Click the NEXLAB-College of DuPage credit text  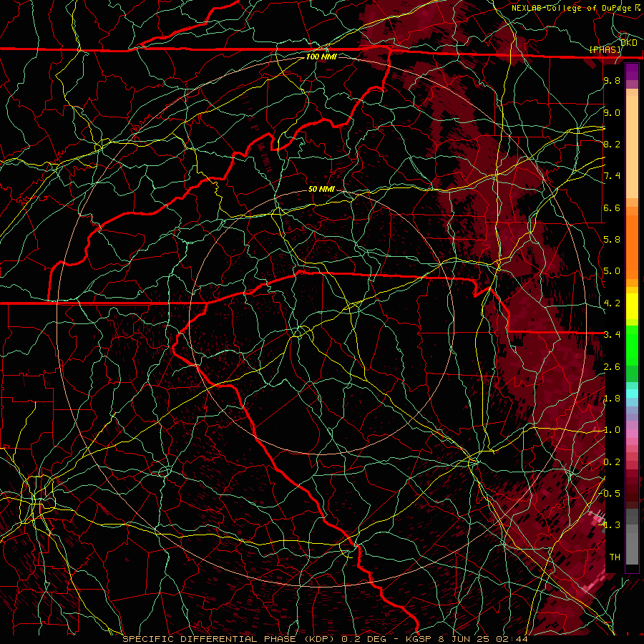click(571, 8)
